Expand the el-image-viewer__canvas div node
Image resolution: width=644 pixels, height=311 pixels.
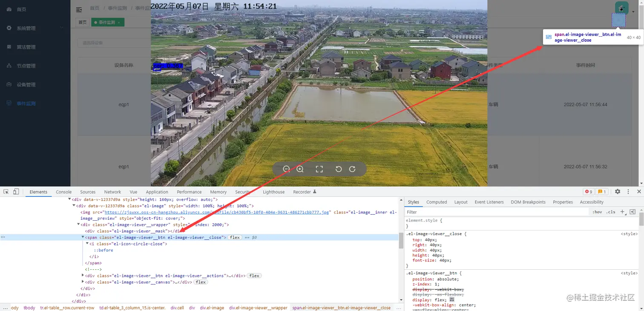click(83, 282)
